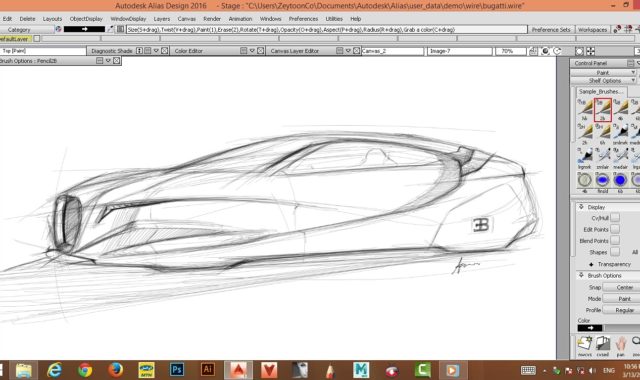Select the gray circle eraser brush
Screen dimensions: 640x380
584,180
